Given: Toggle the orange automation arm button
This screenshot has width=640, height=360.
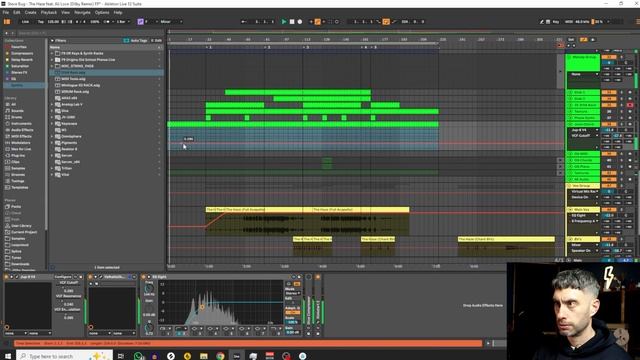Looking at the screenshot, I should point(318,22).
